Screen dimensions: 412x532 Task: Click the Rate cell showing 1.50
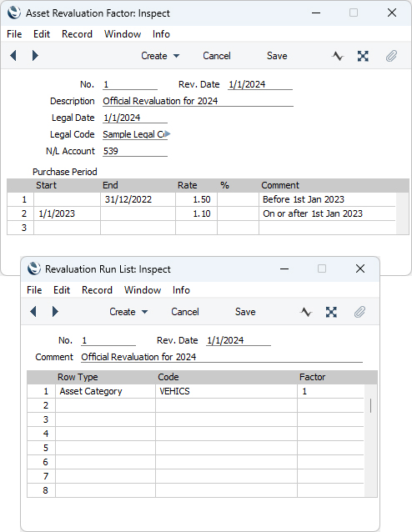coord(196,199)
